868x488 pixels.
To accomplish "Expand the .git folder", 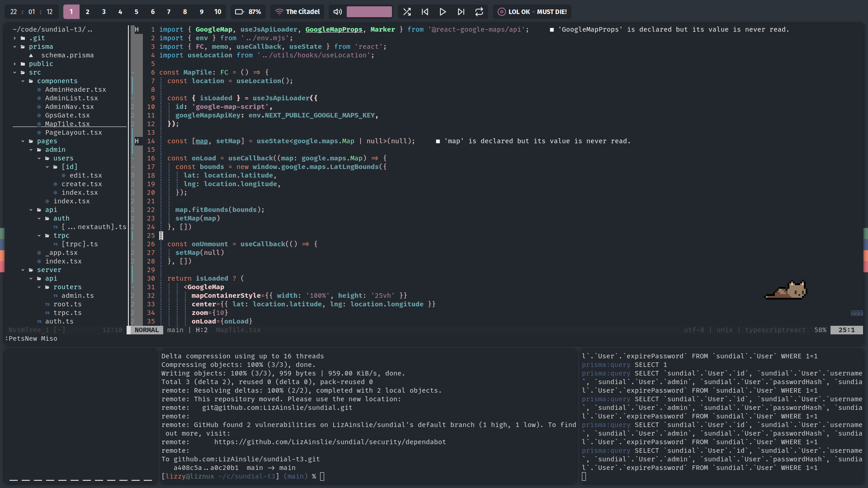I will [37, 38].
